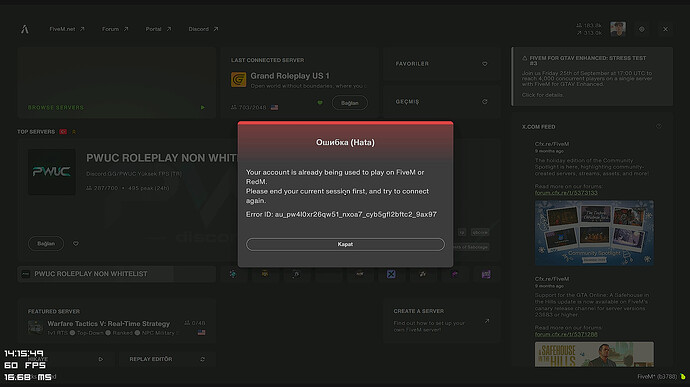Open the Warfare Tactics V featured server

coord(117,322)
